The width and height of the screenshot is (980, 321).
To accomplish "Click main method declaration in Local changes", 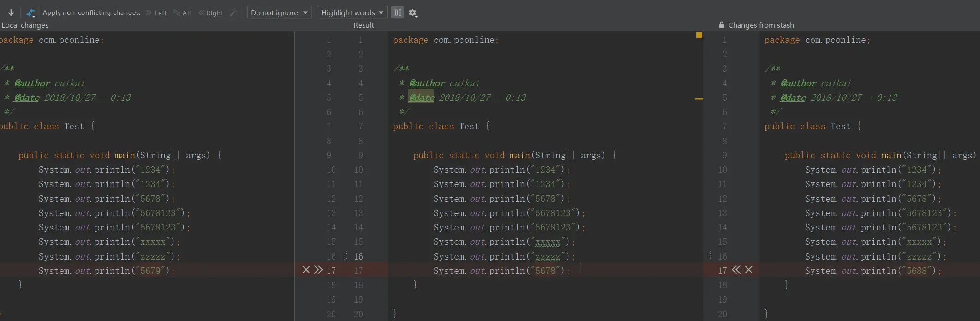I will coord(120,155).
